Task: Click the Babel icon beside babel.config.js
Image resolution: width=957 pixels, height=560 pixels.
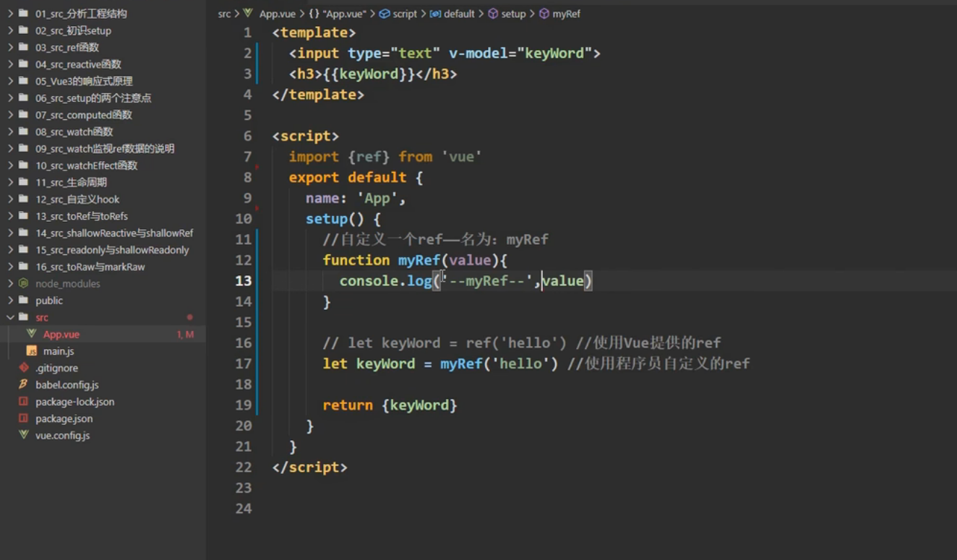Action: (x=24, y=384)
